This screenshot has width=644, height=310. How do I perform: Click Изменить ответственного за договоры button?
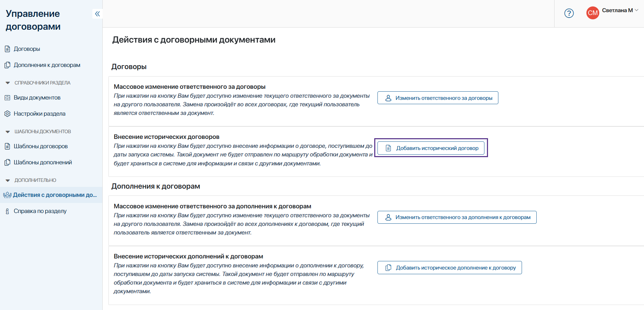coord(438,98)
